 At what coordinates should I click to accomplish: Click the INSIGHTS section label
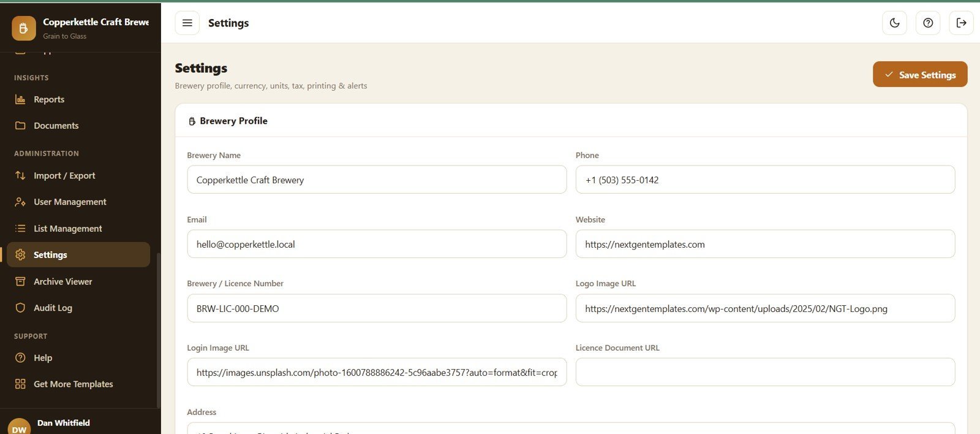click(x=31, y=78)
